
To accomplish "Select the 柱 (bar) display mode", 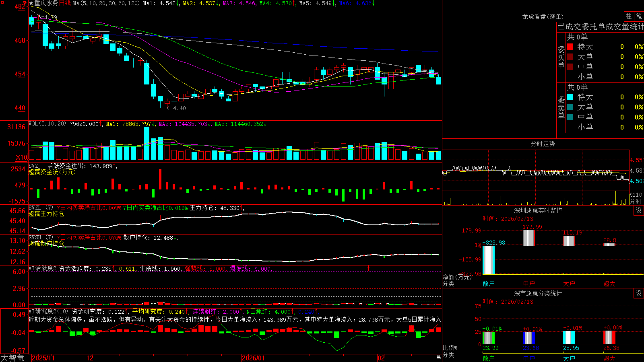I will (x=629, y=16).
